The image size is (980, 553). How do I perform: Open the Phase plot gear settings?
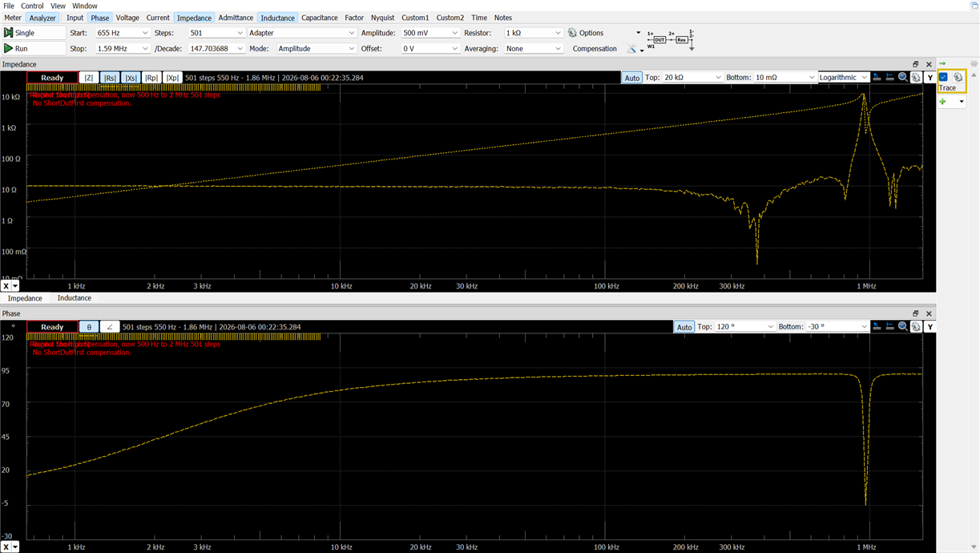916,327
